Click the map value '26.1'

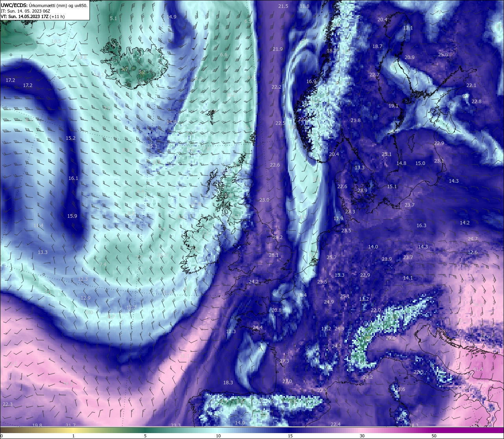tap(274, 255)
